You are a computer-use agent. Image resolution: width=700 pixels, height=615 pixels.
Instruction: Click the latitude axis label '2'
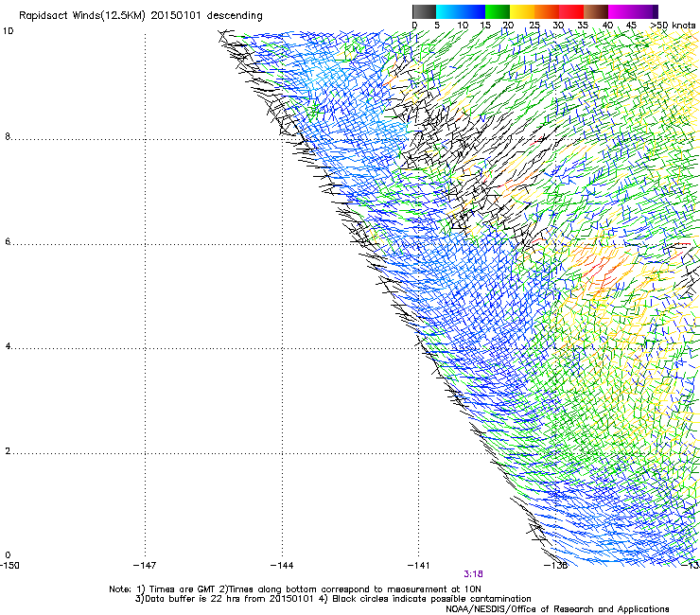(8, 451)
